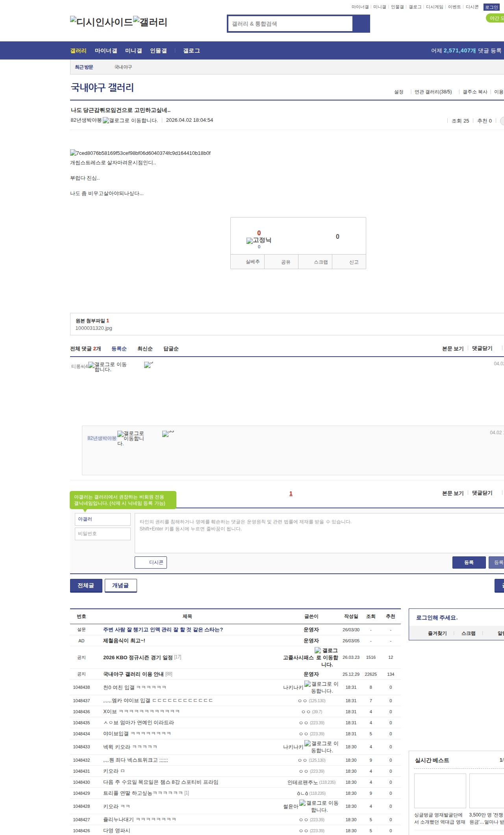
Task: Click the DCinside logo image
Action: click(x=101, y=22)
